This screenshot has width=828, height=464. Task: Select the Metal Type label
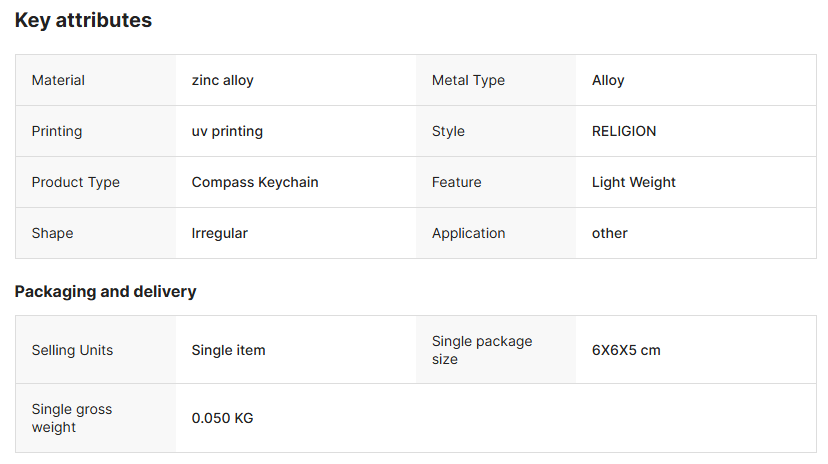[468, 80]
